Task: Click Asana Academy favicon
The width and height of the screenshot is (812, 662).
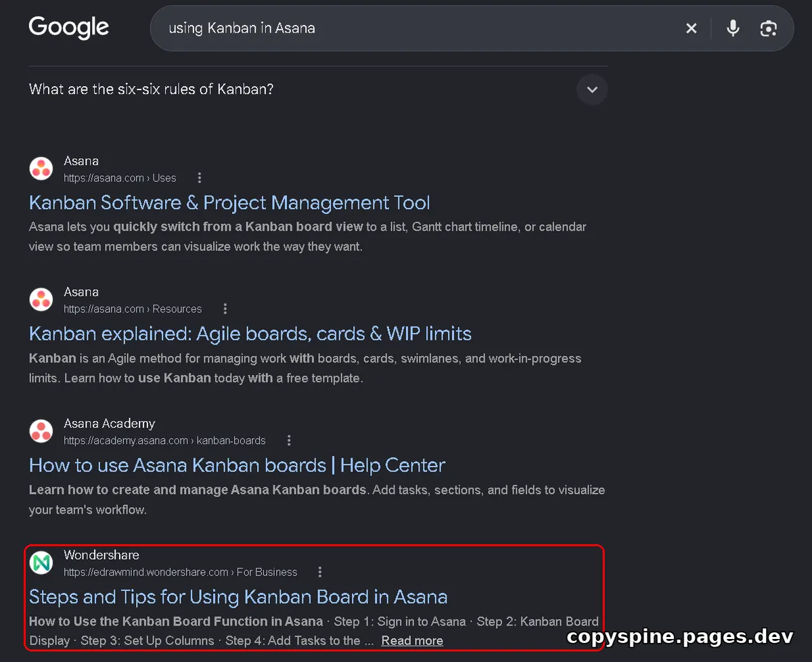Action: pos(41,431)
